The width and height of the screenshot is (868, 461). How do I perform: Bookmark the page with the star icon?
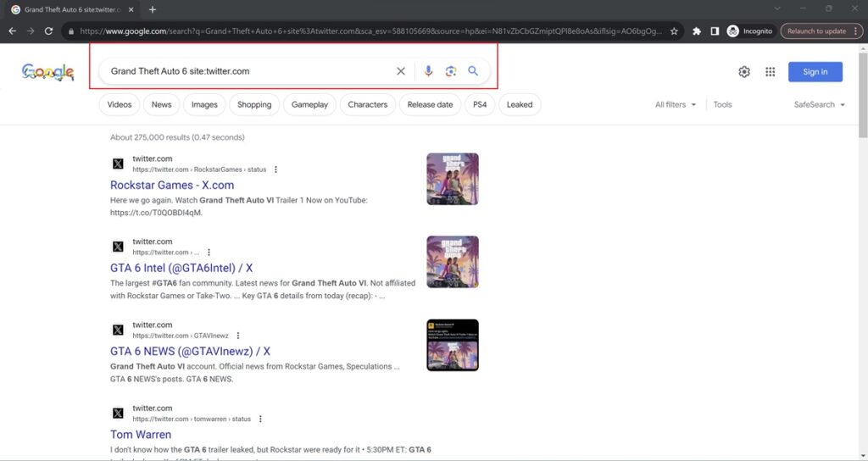[674, 31]
